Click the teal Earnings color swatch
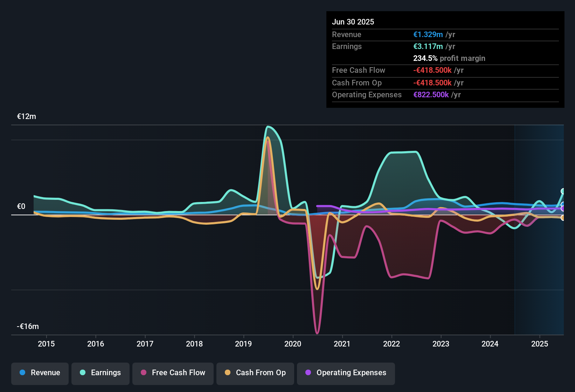This screenshot has width=575, height=392. coord(83,373)
